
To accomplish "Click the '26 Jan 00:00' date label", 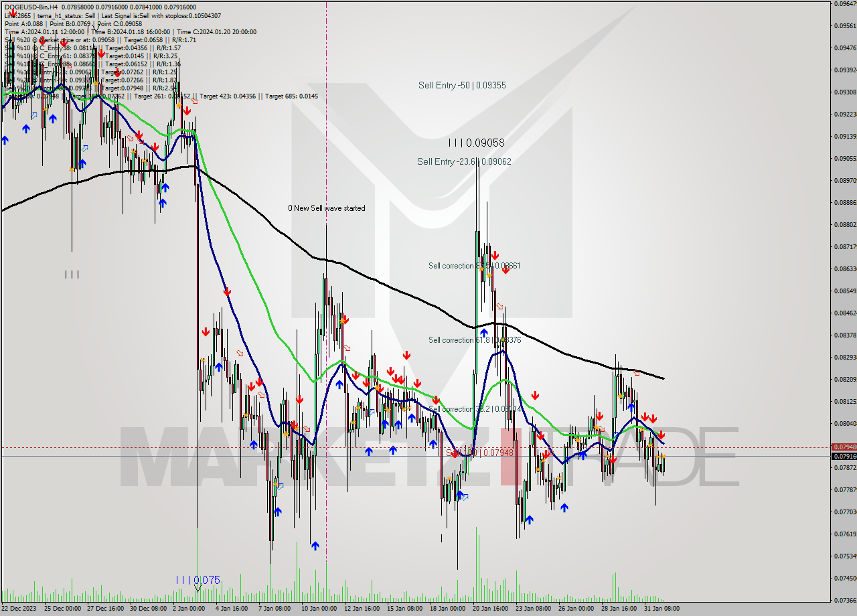I will (x=576, y=609).
